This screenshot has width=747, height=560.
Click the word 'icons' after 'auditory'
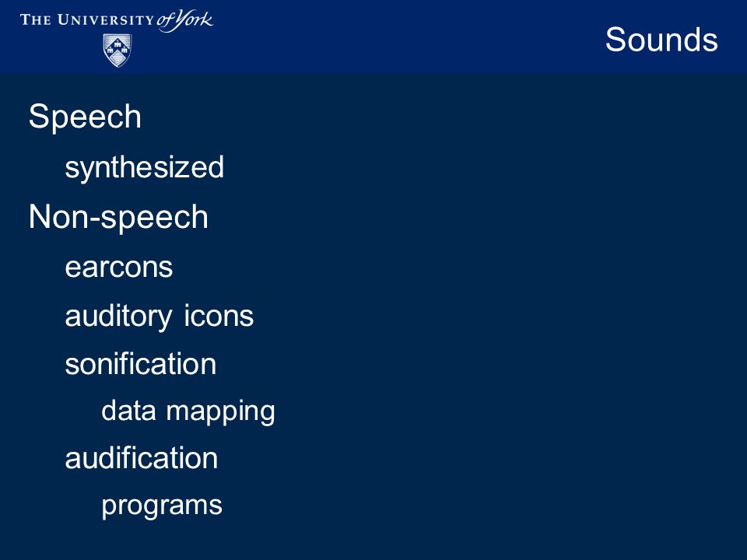[219, 315]
